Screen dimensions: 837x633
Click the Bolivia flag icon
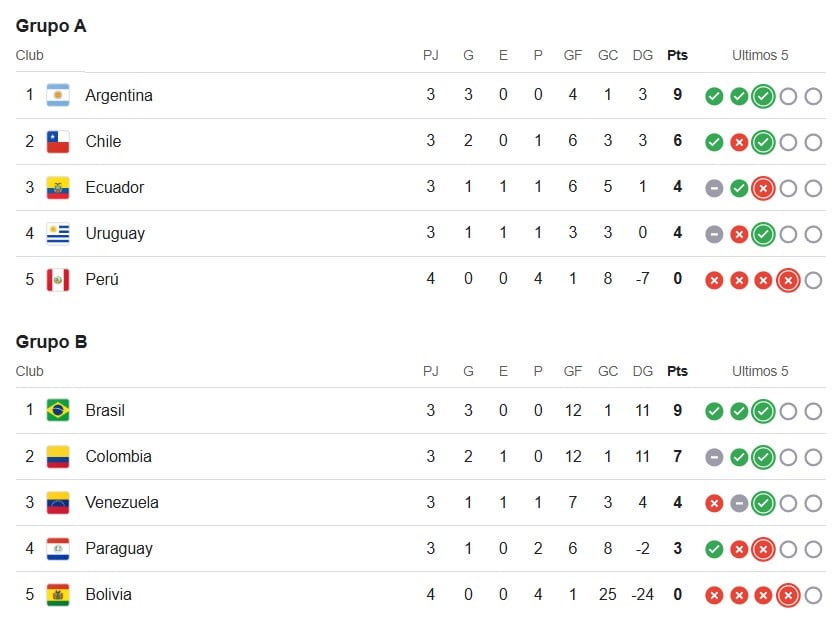coord(58,595)
